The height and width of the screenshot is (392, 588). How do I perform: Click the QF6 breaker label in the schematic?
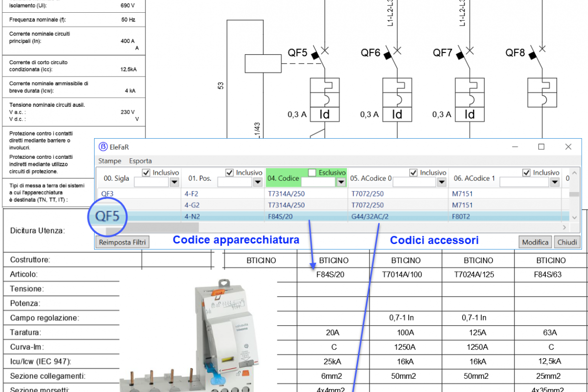(370, 53)
